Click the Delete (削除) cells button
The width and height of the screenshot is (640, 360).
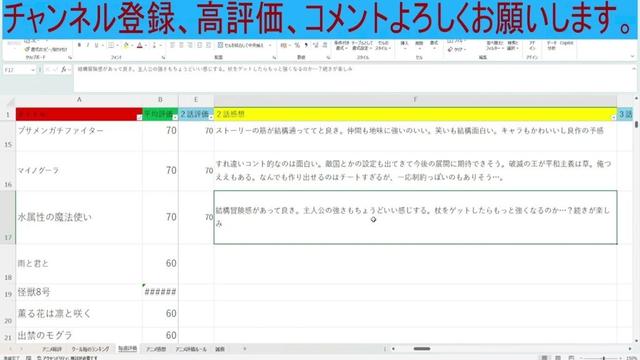pyautogui.click(x=419, y=45)
